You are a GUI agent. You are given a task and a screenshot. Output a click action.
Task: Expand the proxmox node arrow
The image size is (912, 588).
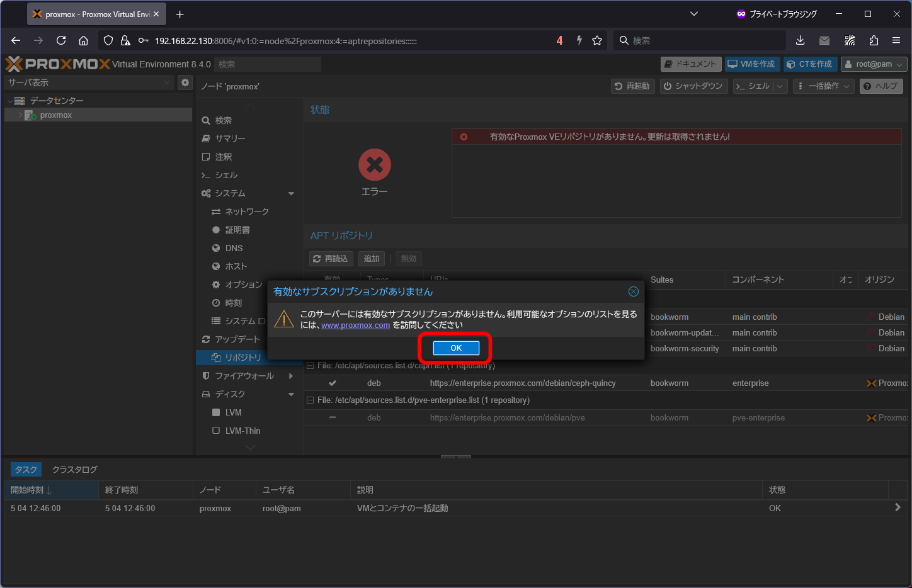[20, 115]
